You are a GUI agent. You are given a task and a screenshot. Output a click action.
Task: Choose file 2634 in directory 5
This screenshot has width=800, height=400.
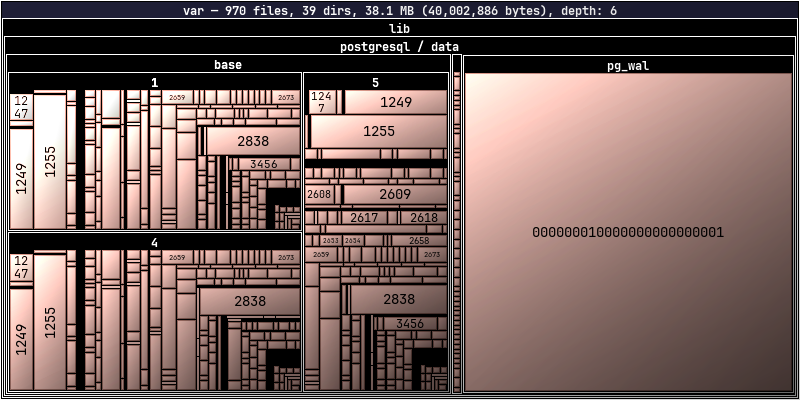(x=353, y=240)
